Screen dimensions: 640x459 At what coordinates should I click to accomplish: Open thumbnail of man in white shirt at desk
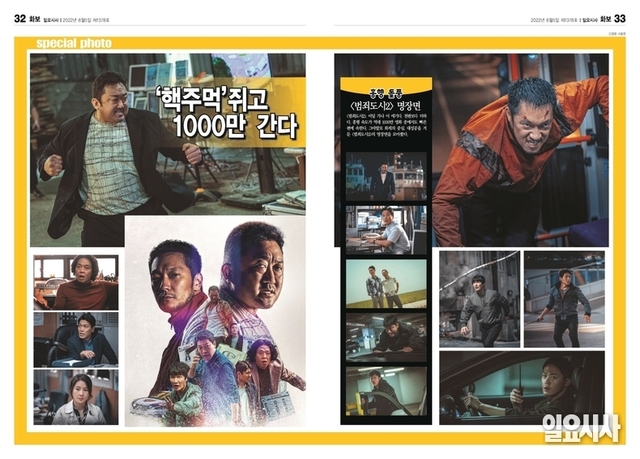tap(386, 230)
